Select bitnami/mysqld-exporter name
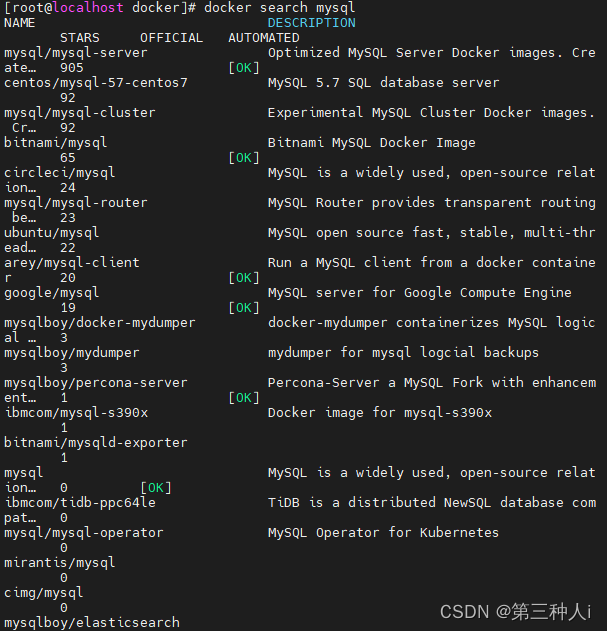Screen dimensions: 607x631 point(96,443)
